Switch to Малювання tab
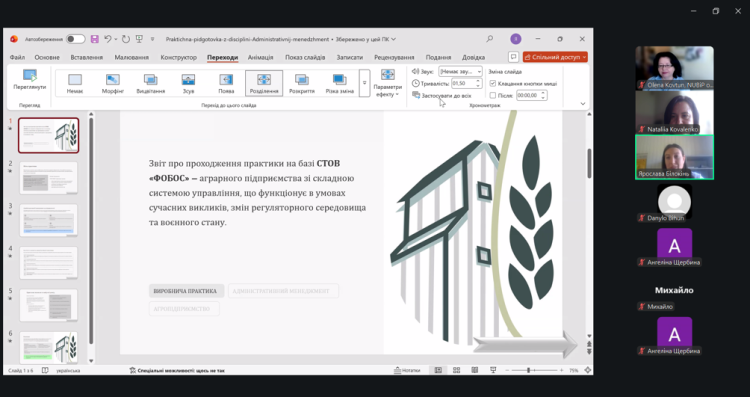Viewport: 750px width, 397px height. tap(132, 57)
